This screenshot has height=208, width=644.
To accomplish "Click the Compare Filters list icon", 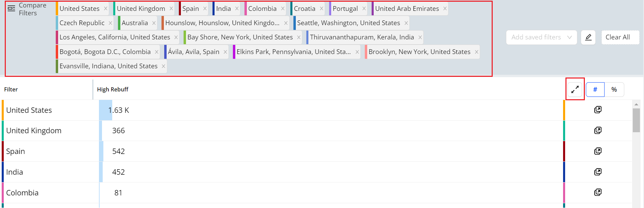I will coord(11,8).
